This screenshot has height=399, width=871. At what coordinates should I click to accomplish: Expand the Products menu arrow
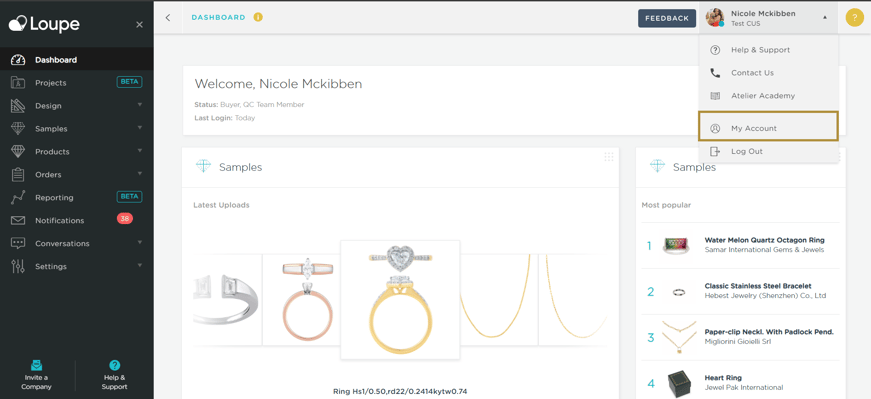tap(139, 150)
